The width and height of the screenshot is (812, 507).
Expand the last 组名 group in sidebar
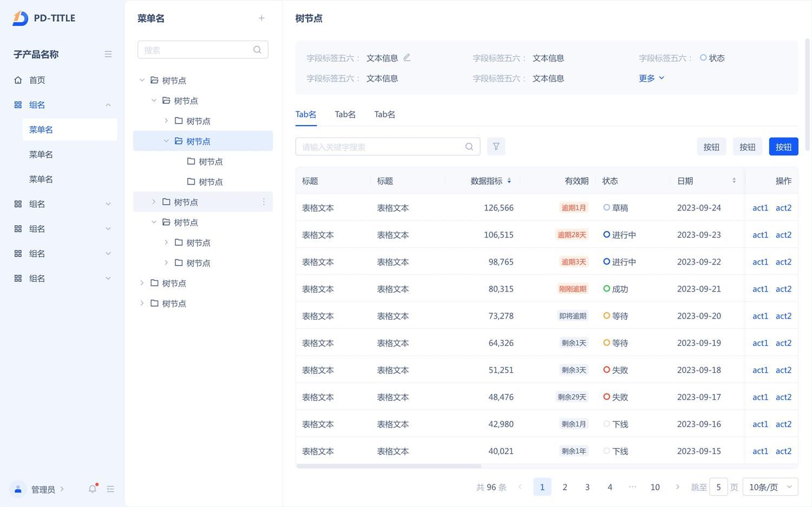pyautogui.click(x=108, y=278)
